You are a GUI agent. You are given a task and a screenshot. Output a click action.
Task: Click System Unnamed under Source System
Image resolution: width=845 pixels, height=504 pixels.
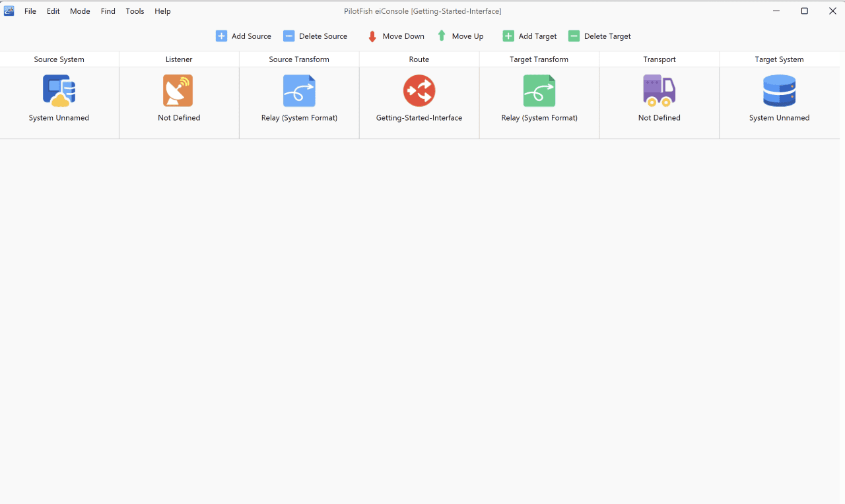pyautogui.click(x=59, y=118)
